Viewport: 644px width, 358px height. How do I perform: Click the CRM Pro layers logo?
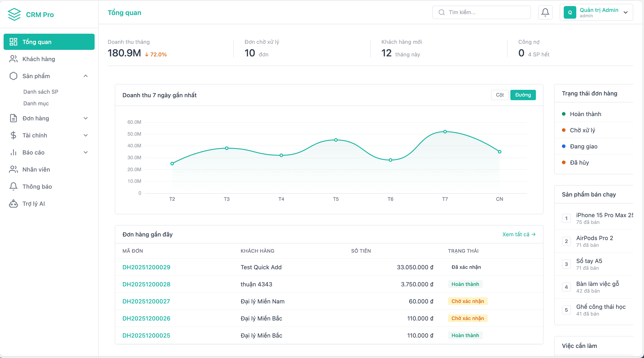pyautogui.click(x=14, y=14)
